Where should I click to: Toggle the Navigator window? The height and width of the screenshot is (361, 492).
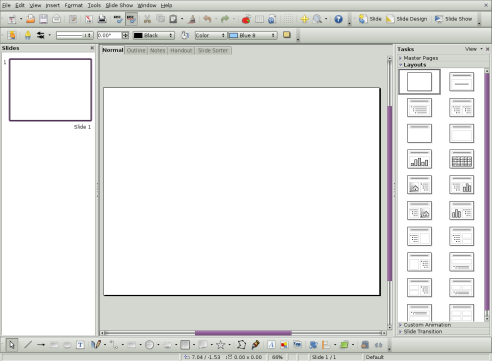[x=305, y=19]
